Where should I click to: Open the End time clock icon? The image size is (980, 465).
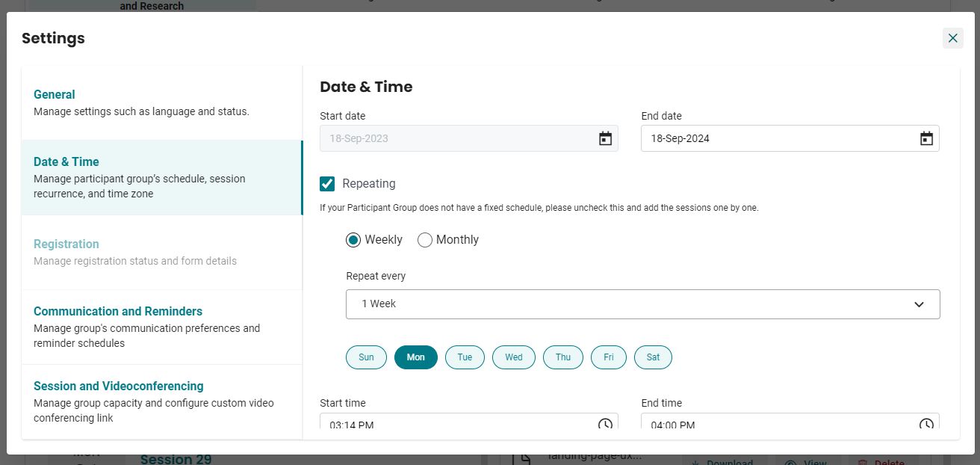click(x=926, y=423)
